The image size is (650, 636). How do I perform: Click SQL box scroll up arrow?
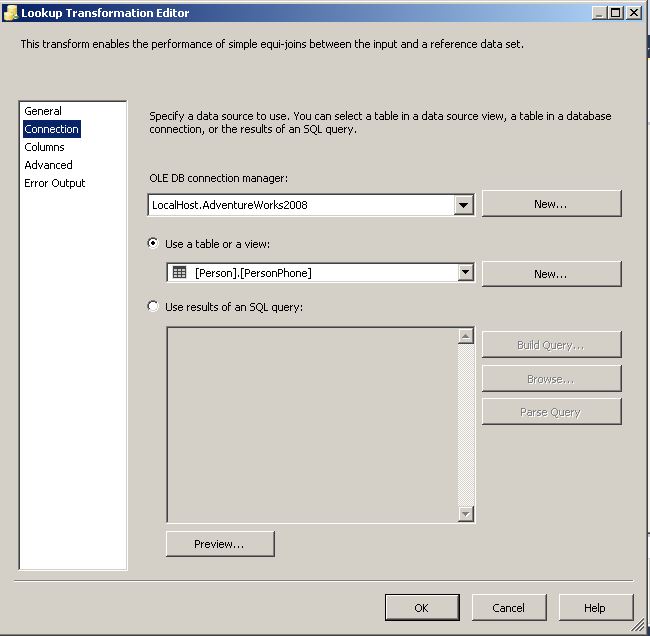[x=466, y=336]
